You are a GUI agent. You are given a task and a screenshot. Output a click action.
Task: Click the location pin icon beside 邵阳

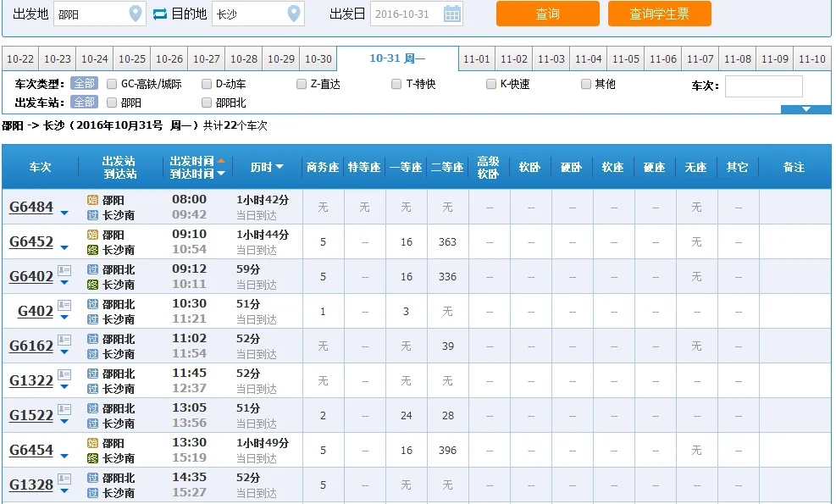(x=136, y=14)
